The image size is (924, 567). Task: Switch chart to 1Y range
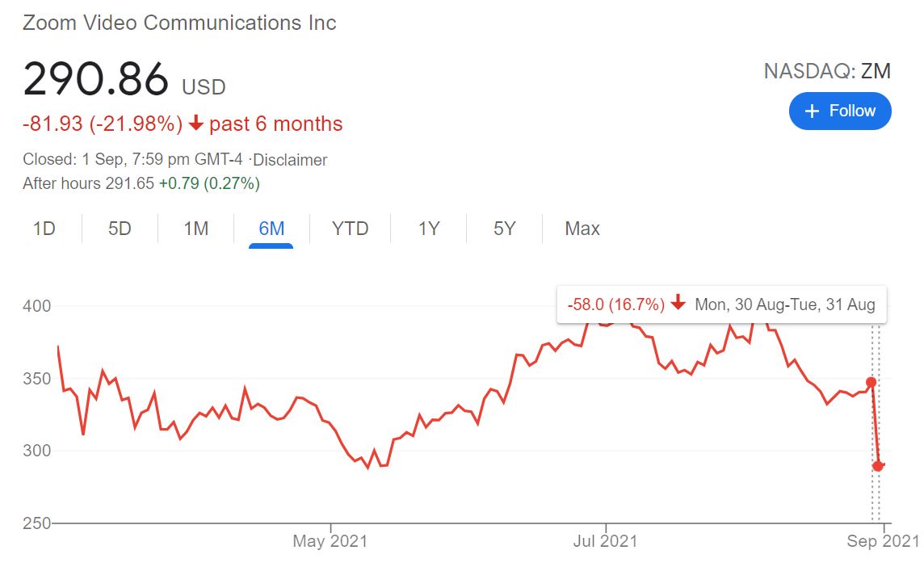click(x=429, y=228)
